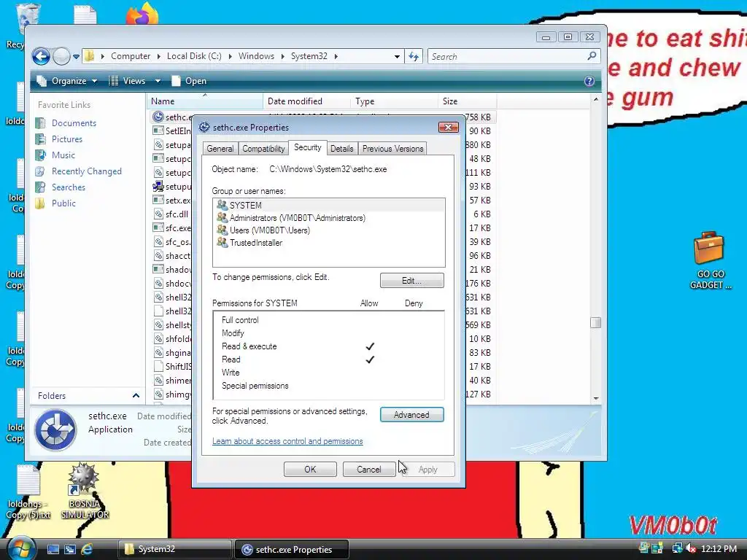Click scrollbar down arrow in file list
Image resolution: width=747 pixels, height=560 pixels.
pyautogui.click(x=595, y=399)
